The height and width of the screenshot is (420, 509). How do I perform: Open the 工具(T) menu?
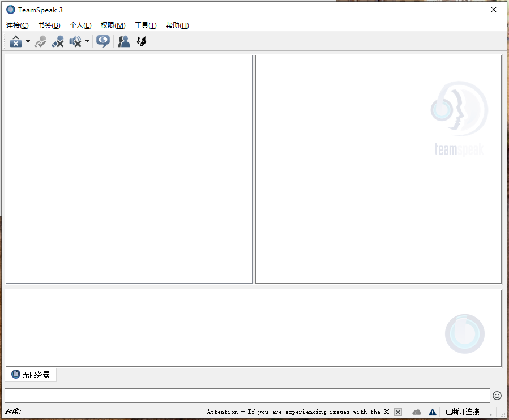[146, 25]
